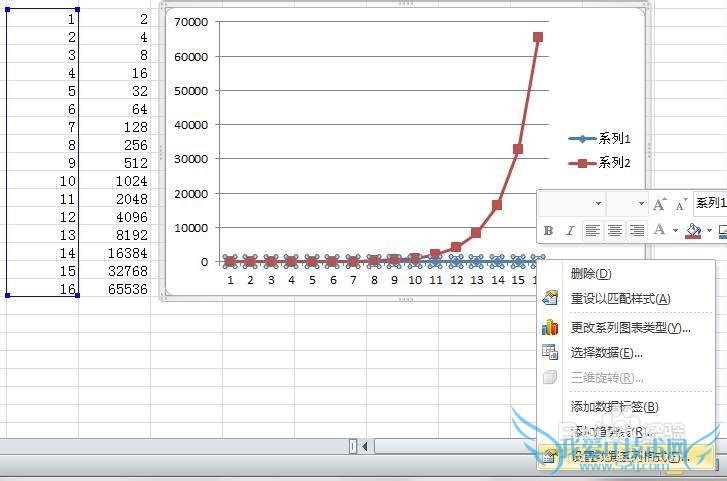Center text in mini toolbar
This screenshot has height=481, width=727.
click(615, 231)
